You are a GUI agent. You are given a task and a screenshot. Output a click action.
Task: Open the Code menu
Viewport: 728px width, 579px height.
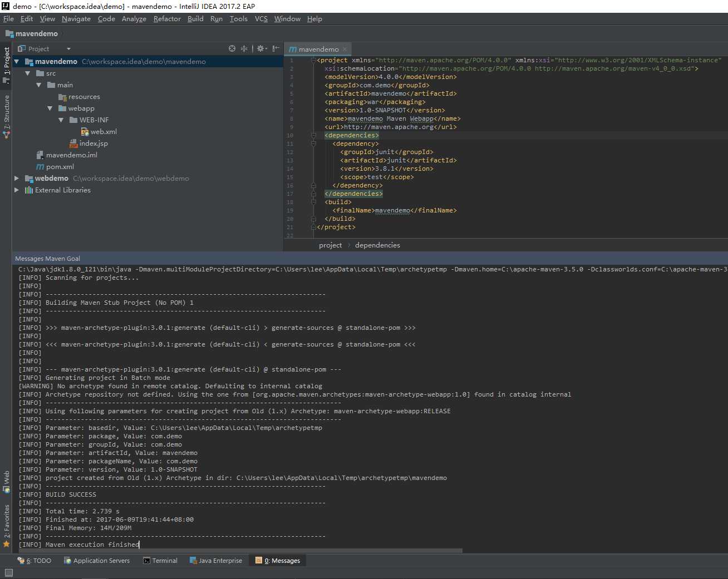[x=106, y=19]
